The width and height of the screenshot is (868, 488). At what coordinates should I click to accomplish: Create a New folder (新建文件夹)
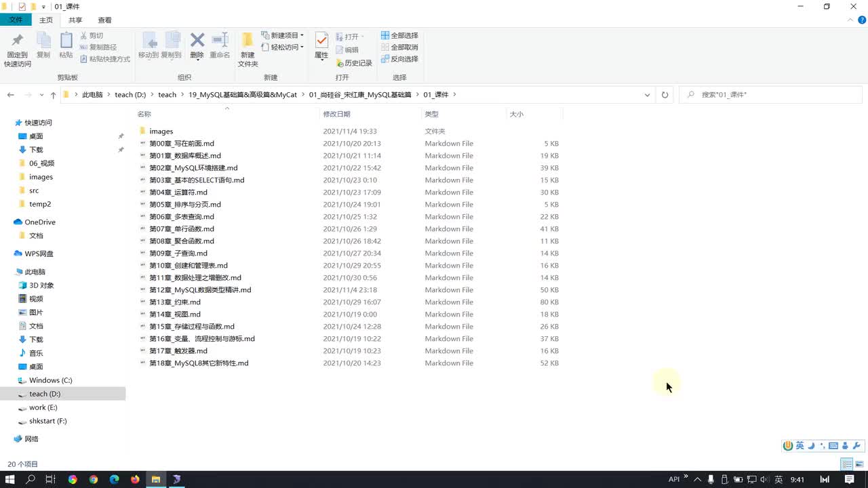pyautogui.click(x=248, y=49)
